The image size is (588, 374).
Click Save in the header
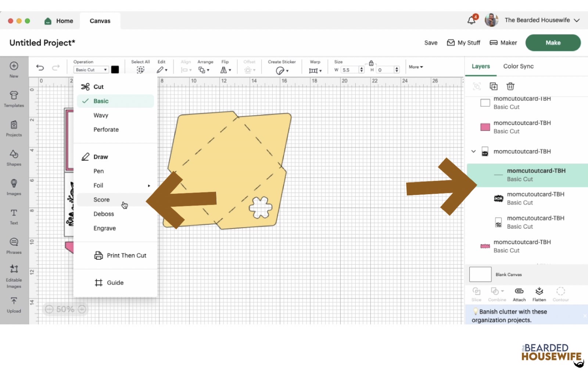pyautogui.click(x=431, y=43)
